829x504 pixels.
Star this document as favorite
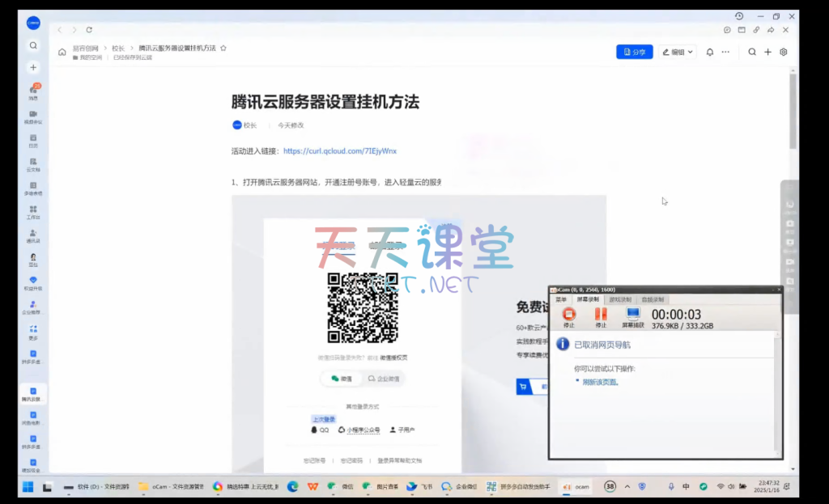224,49
